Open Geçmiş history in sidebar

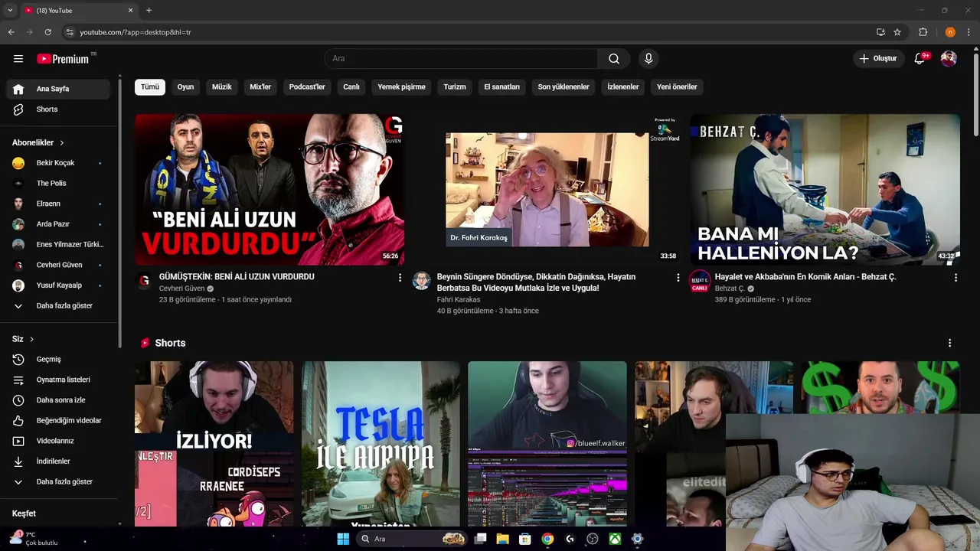point(58,360)
